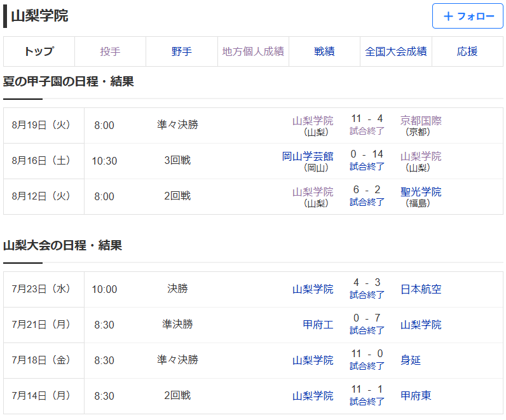Screen dimensions: 506x420
Task: Open 山梨学院 link in 8月19日 row
Action: coord(313,121)
